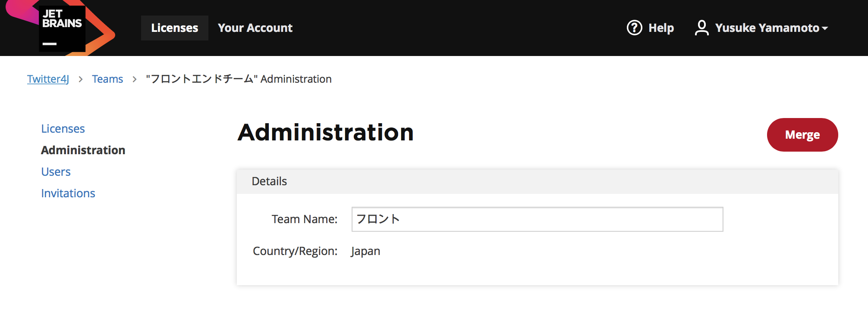Click the user profile icon
868x311 pixels.
(x=701, y=28)
